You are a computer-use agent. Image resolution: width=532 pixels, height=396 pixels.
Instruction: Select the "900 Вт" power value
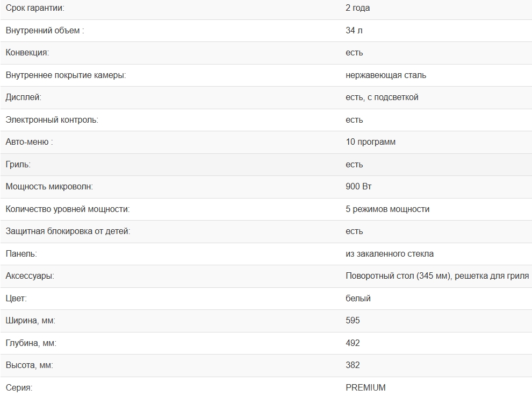click(x=359, y=187)
